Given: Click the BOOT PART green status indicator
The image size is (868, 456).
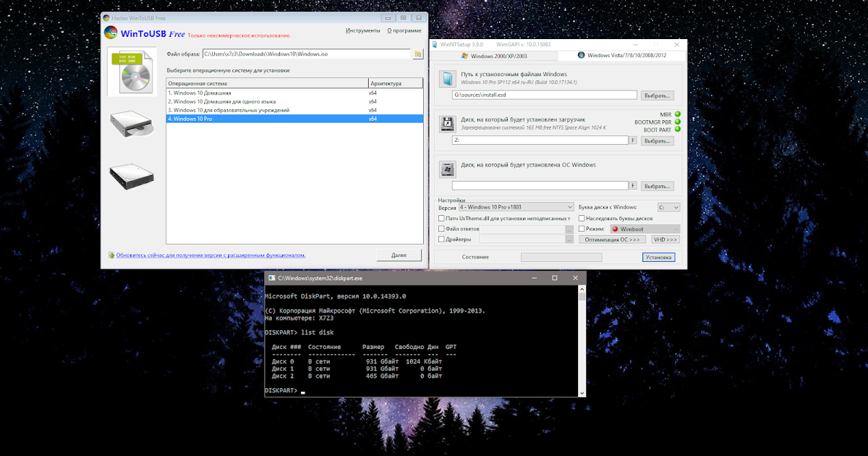Looking at the screenshot, I should pyautogui.click(x=678, y=129).
